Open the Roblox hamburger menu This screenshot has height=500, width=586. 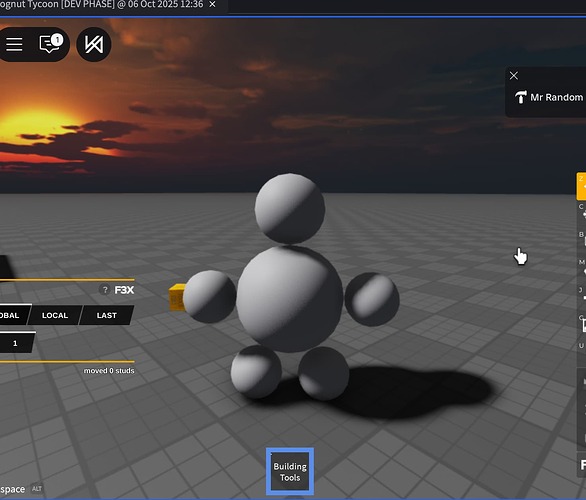pos(14,44)
